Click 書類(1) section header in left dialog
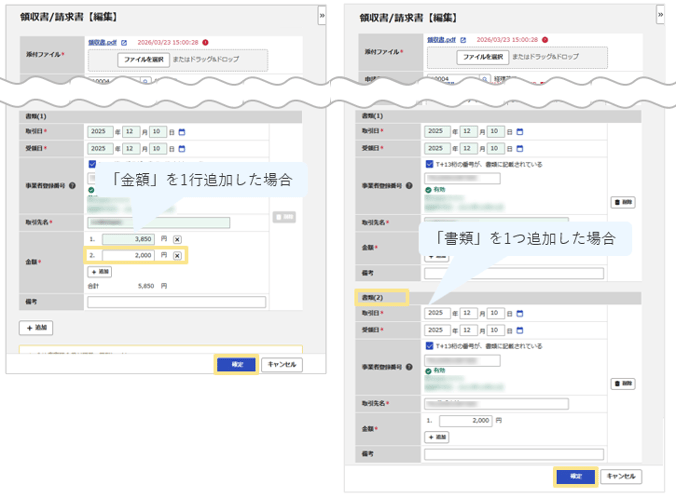This screenshot has height=498, width=676. 161,116
